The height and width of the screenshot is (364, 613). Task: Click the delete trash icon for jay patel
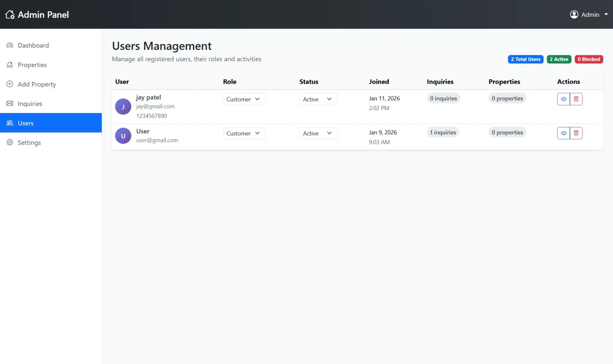576,99
